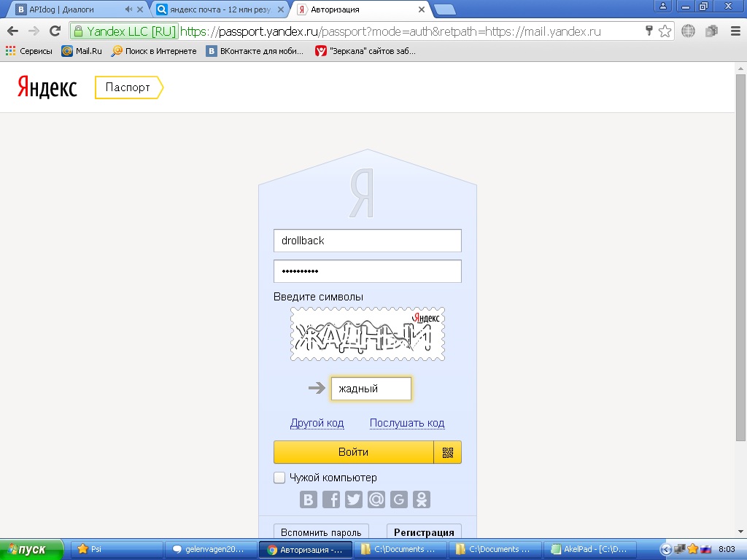Click Послушать код link
Screen dimensions: 747x560
[x=407, y=423]
